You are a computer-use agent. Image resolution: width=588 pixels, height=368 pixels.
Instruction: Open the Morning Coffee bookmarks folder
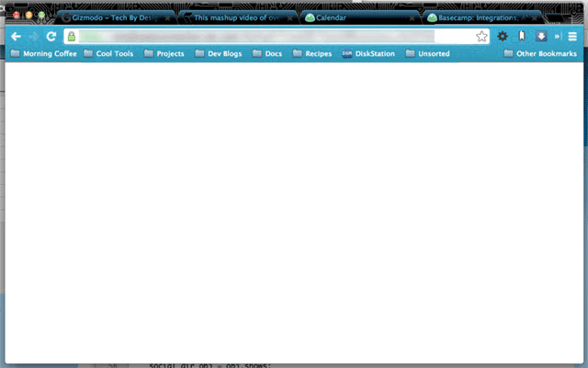(x=43, y=53)
